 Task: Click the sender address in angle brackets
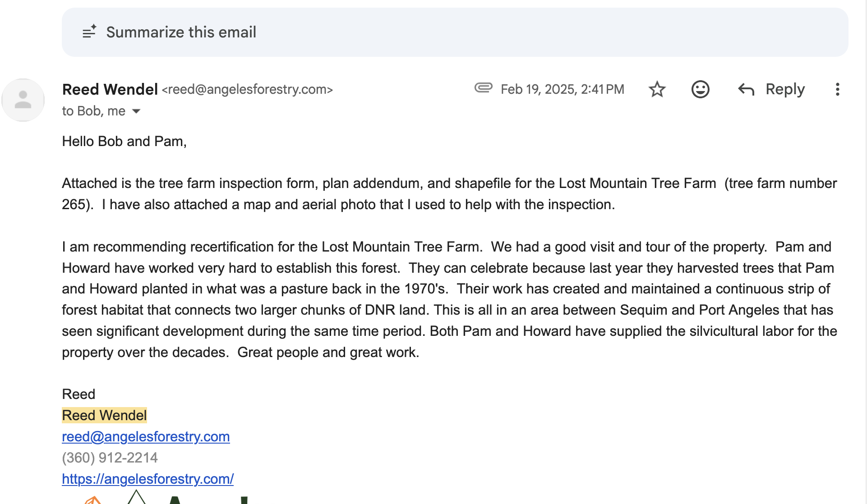point(247,89)
